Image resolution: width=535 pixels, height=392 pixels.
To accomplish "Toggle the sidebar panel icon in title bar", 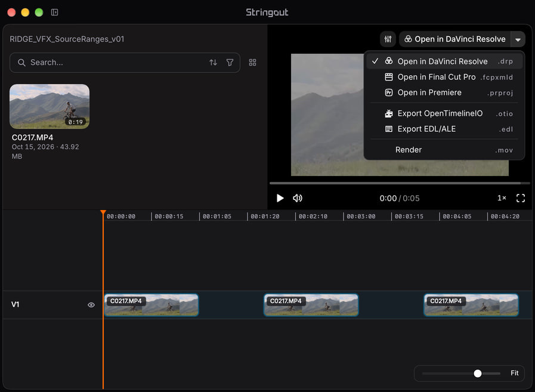I will 55,13.
